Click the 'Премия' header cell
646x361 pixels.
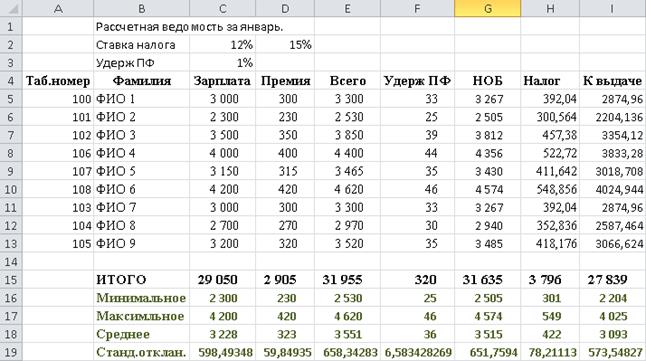[x=285, y=81]
